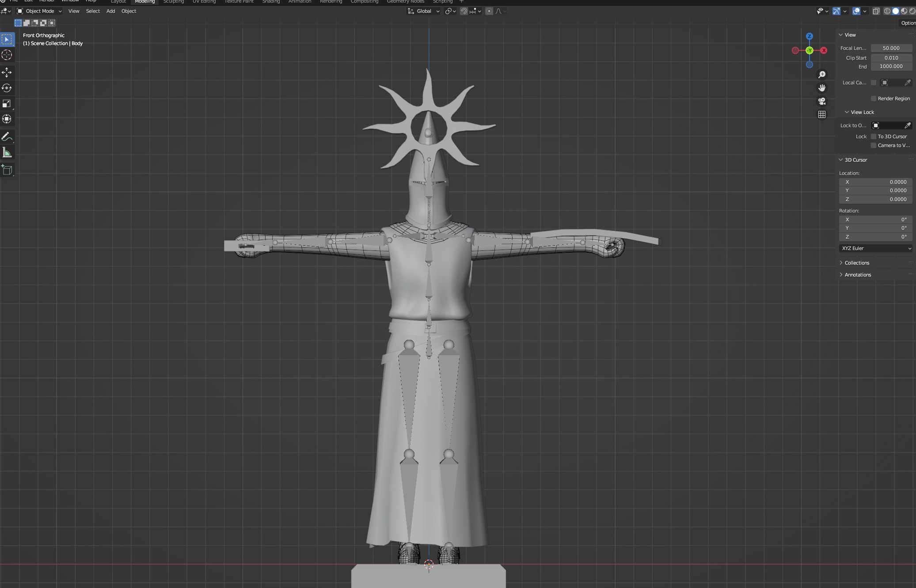The image size is (916, 588).
Task: Pick the Measure tool
Action: pos(7,153)
